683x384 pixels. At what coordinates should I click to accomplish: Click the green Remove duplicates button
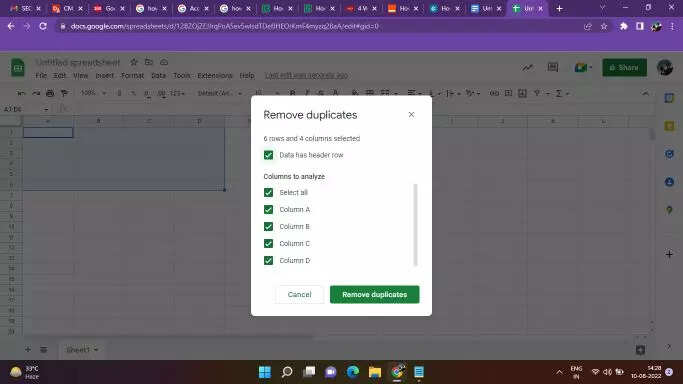[x=375, y=294]
